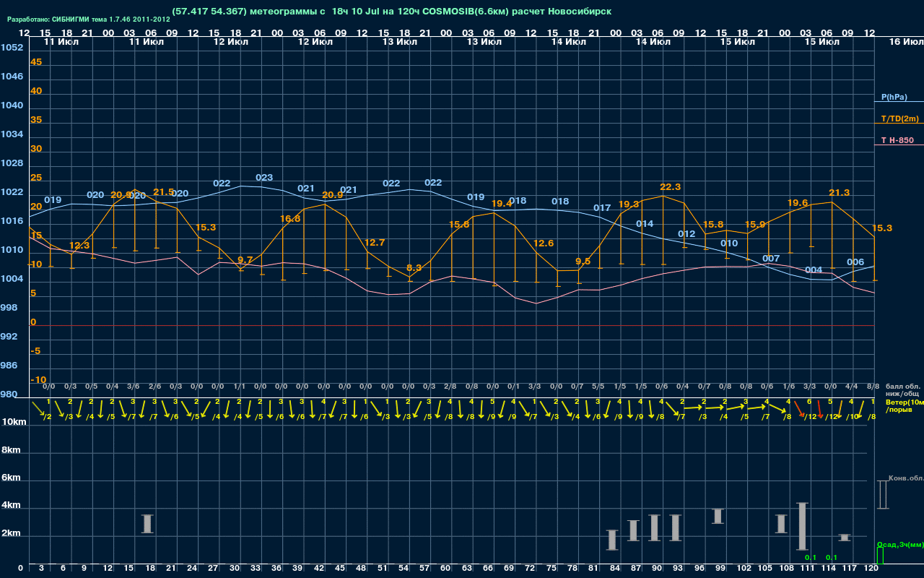The height and width of the screenshot is (578, 924).
Task: Click the 017 pressure label
Action: pyautogui.click(x=602, y=208)
